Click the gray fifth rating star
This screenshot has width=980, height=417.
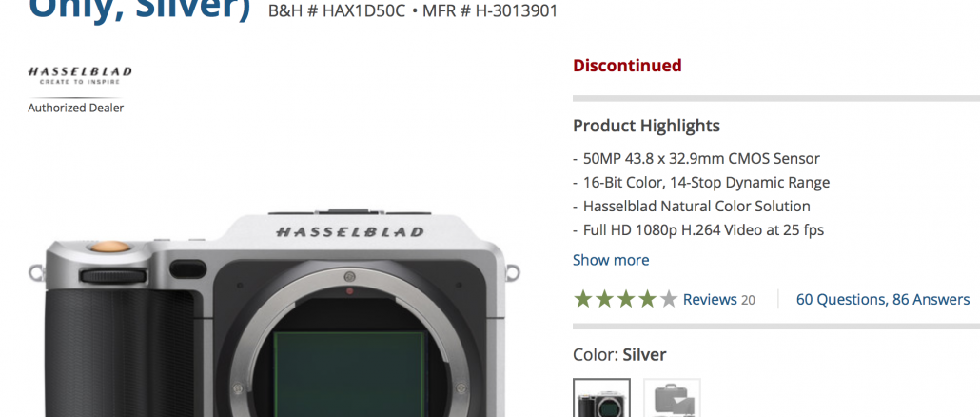(668, 299)
